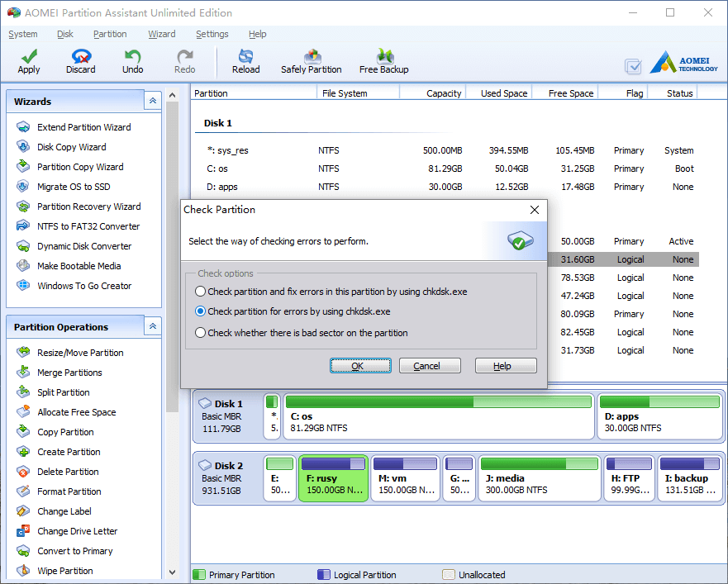Choose Change Drive Letter
Image resolution: width=728 pixels, height=584 pixels.
click(77, 531)
